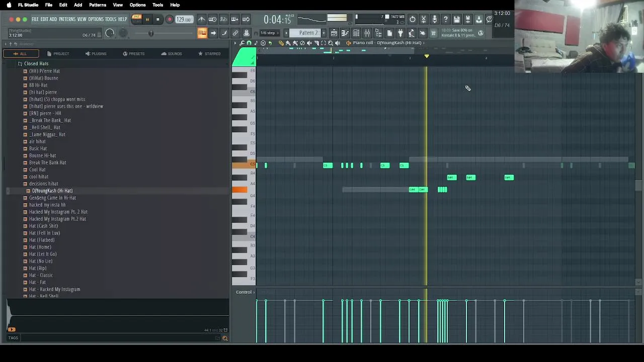
Task: Select the Draw pencil tool in piano roll
Action: (x=281, y=43)
